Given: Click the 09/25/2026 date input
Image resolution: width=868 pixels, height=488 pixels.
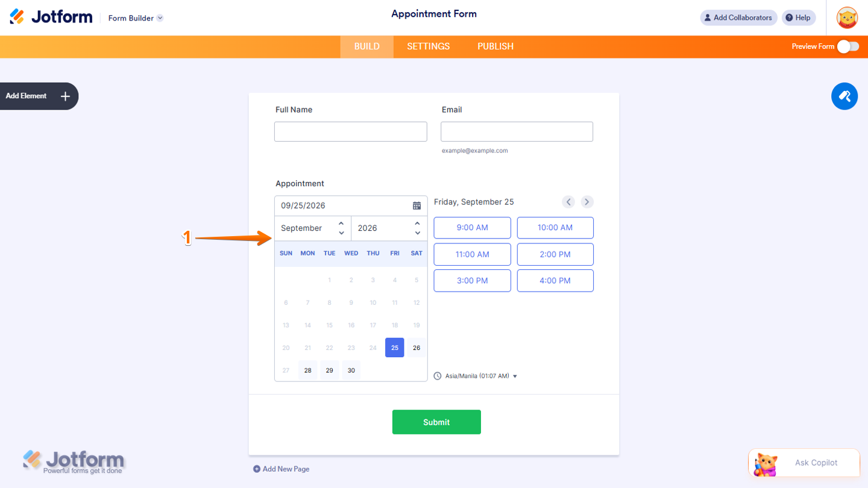Looking at the screenshot, I should pyautogui.click(x=351, y=205).
